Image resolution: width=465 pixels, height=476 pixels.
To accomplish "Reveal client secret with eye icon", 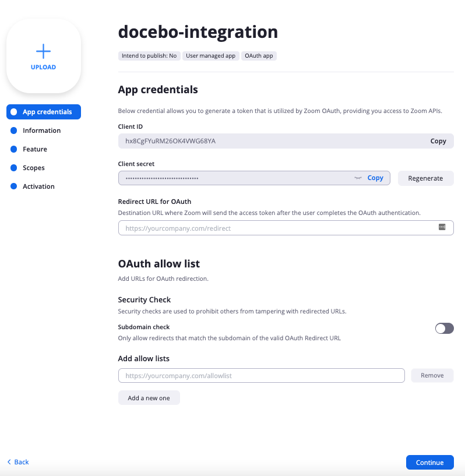I will [358, 178].
